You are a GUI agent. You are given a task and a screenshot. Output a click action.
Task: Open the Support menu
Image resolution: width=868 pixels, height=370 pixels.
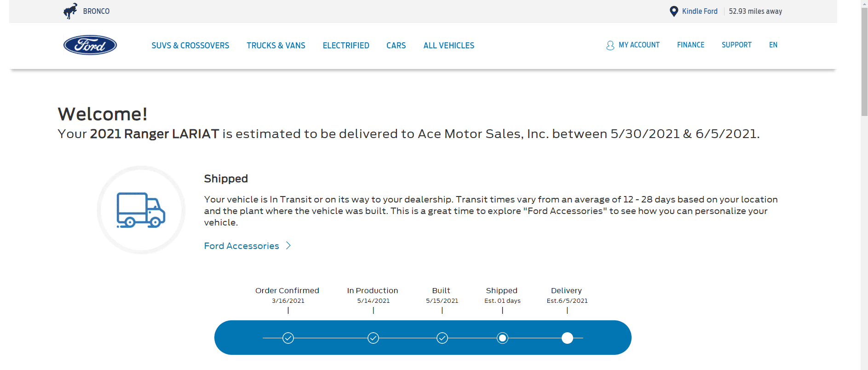coord(736,45)
